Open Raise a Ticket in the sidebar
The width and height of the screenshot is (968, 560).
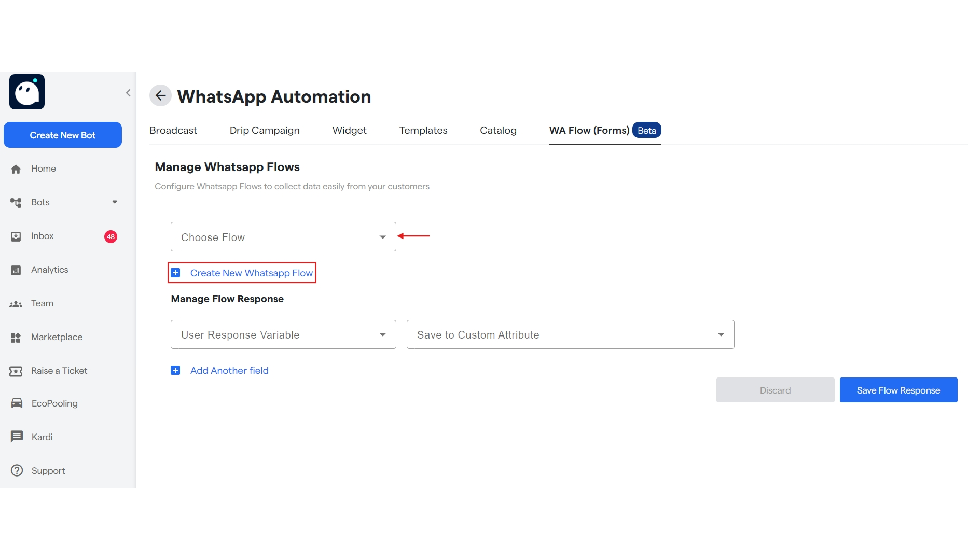point(59,371)
